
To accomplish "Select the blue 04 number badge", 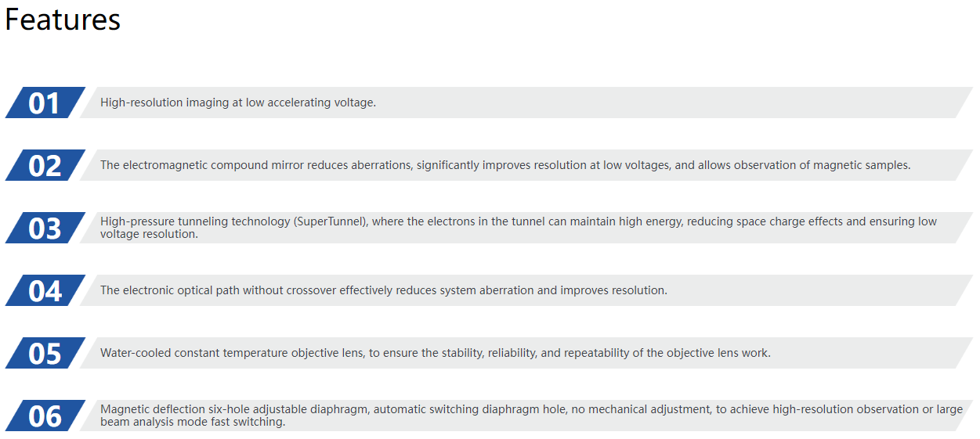I will 45,291.
